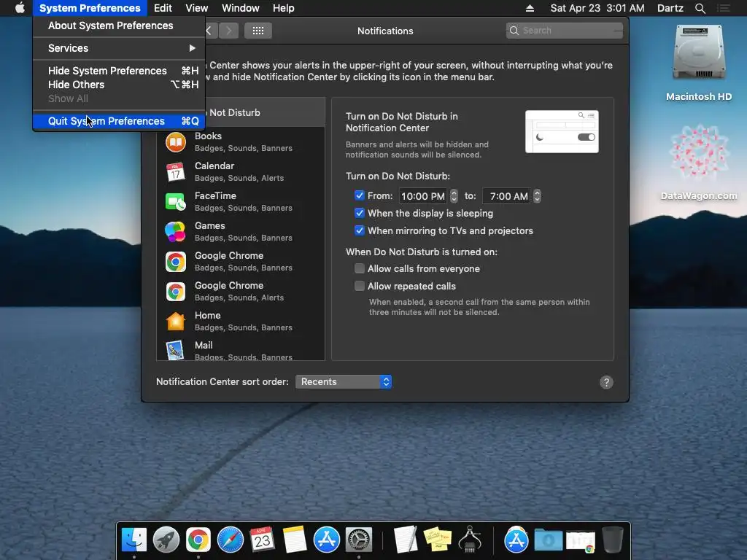
Task: Select Google Chrome with Alerts style
Action: (241, 292)
